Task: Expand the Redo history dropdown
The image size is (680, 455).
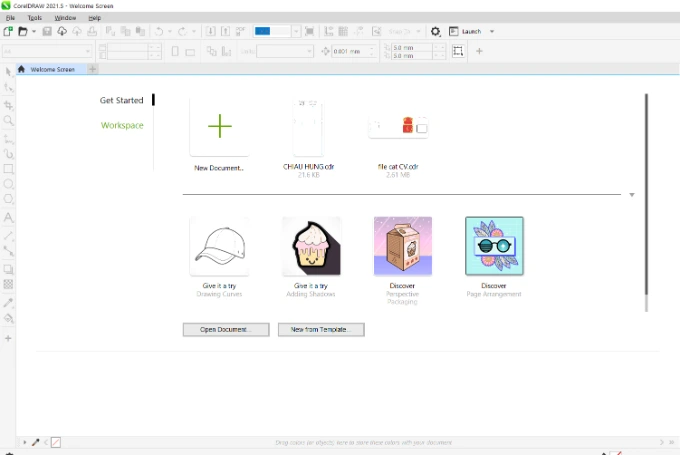Action: (193, 31)
